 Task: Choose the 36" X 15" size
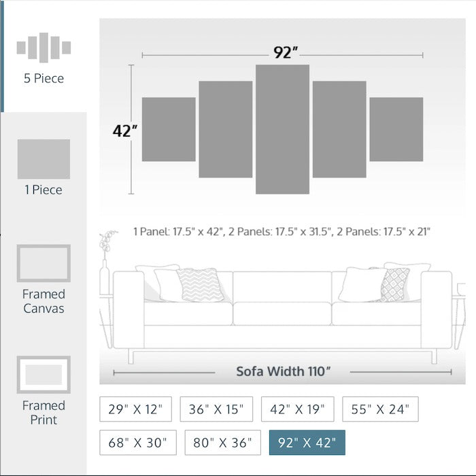[216, 409]
